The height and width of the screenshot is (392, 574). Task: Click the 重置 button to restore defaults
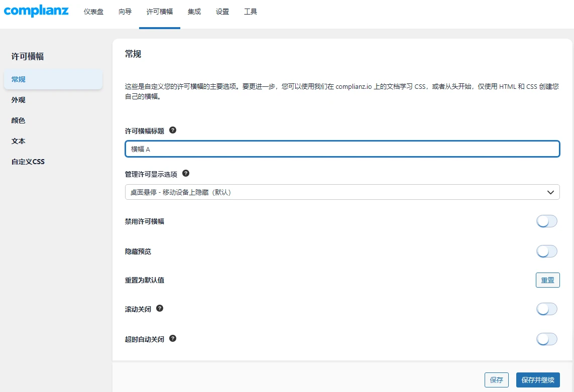547,280
